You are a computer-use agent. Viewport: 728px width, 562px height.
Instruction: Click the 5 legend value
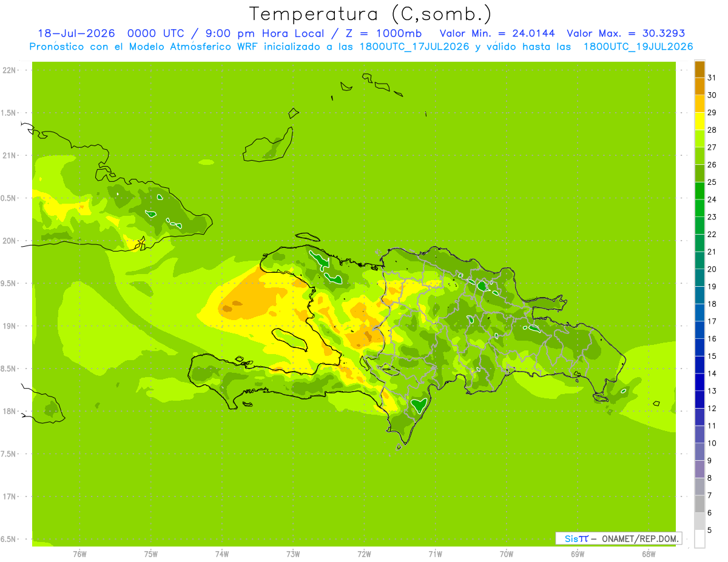point(710,530)
